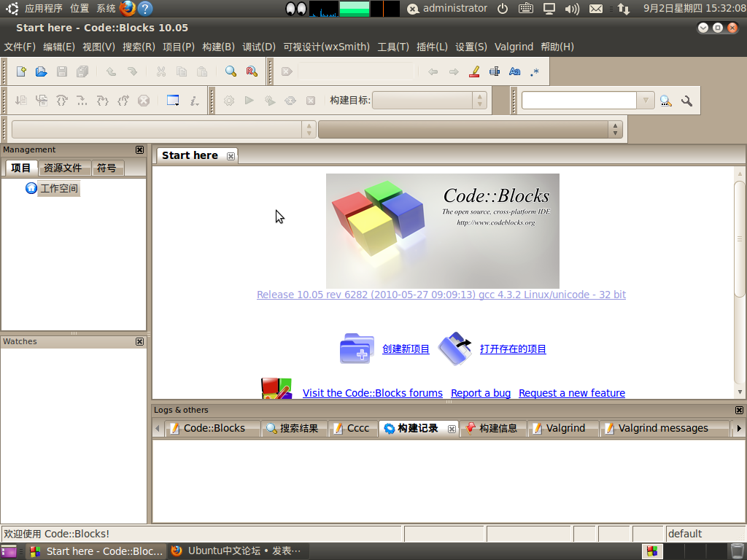The width and height of the screenshot is (747, 560).
Task: Click the Cut scissors icon
Action: (161, 71)
